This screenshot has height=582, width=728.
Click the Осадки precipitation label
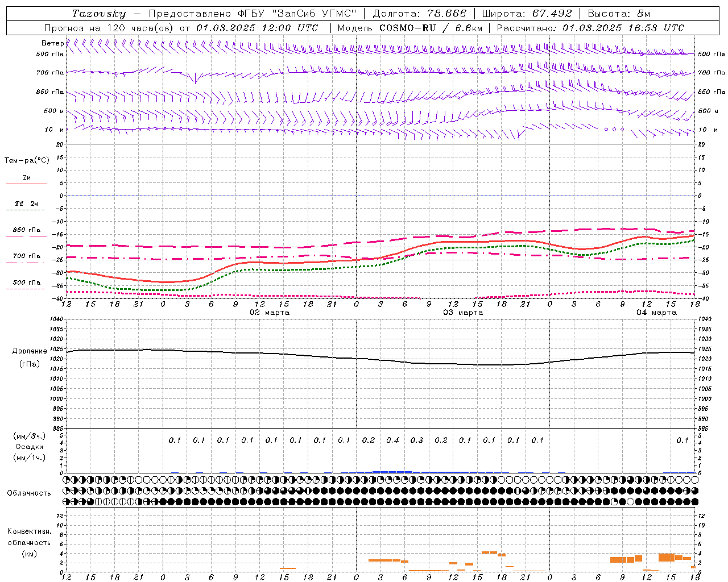tap(29, 447)
